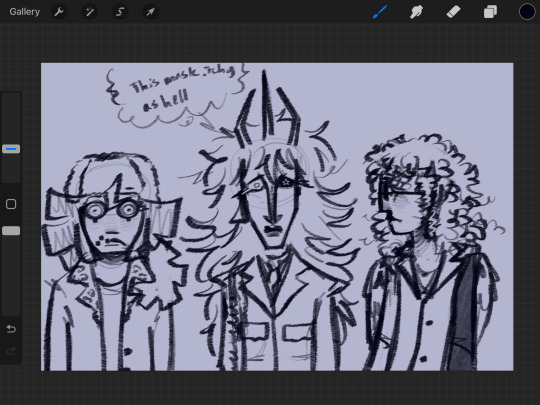
Task: Open the active color picker
Action: [x=527, y=12]
